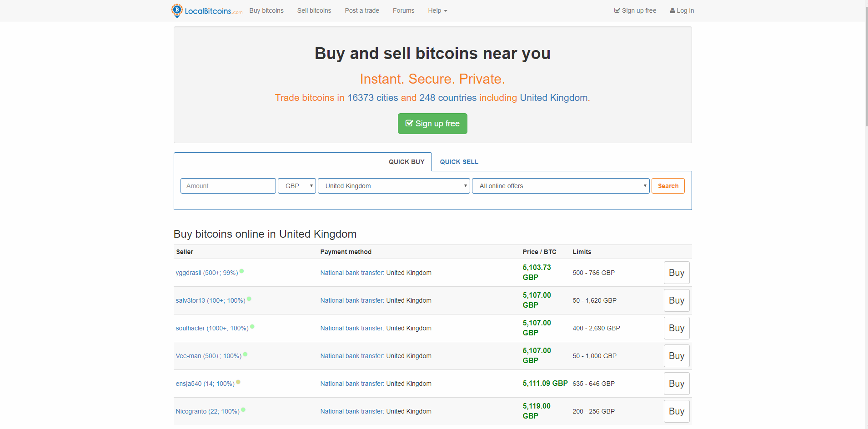Select the QUICK BUY tab
This screenshot has height=429, width=868.
(x=406, y=162)
